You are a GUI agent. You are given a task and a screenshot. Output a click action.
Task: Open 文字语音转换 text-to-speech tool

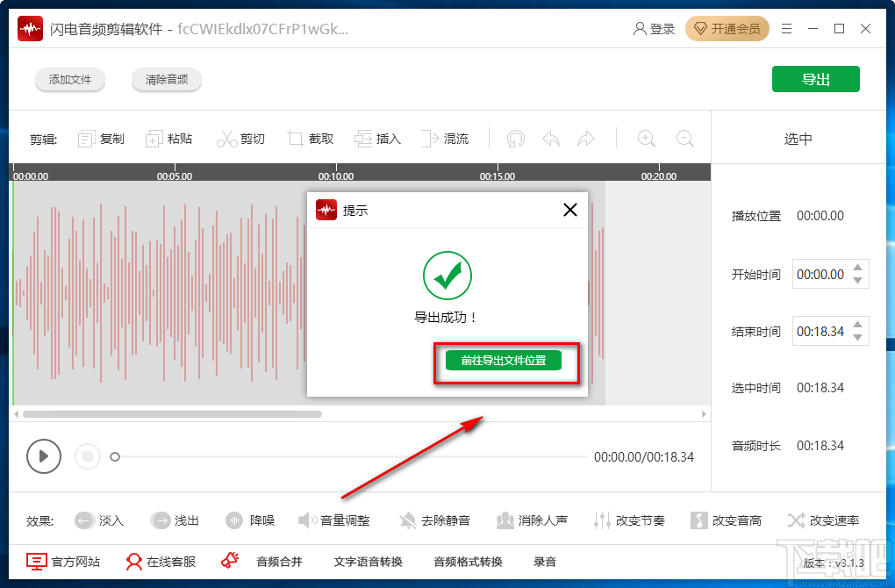point(369,562)
